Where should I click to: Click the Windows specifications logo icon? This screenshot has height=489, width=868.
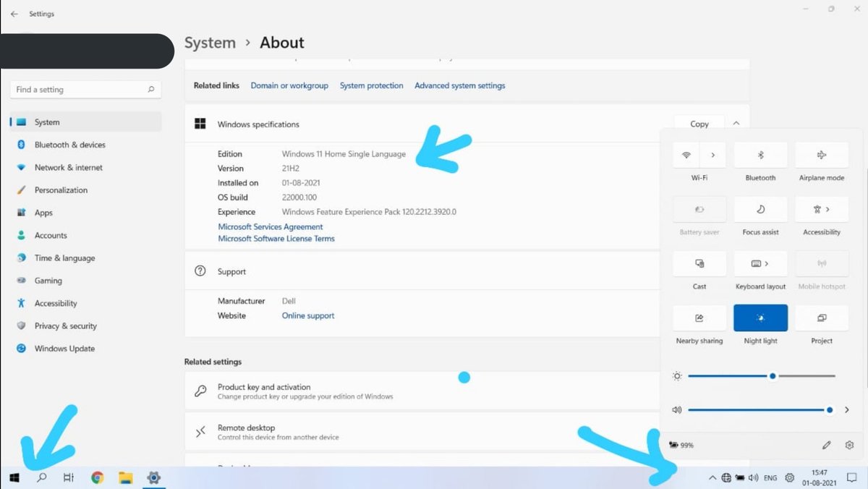(200, 124)
